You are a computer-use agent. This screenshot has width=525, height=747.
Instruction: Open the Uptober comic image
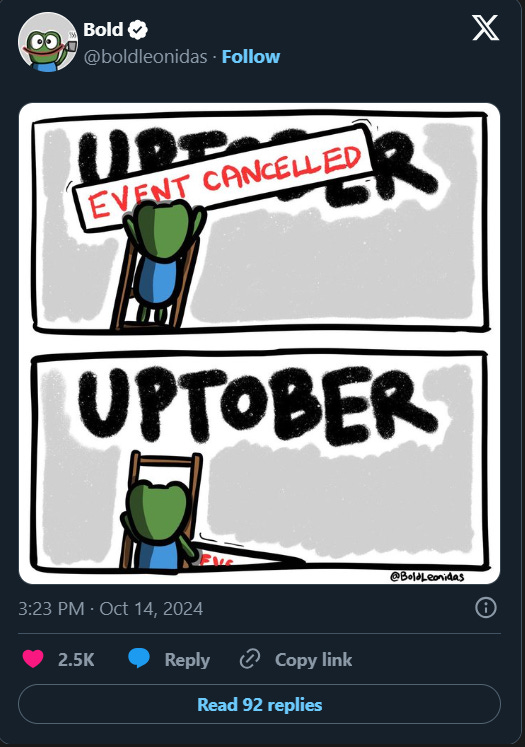(260, 343)
